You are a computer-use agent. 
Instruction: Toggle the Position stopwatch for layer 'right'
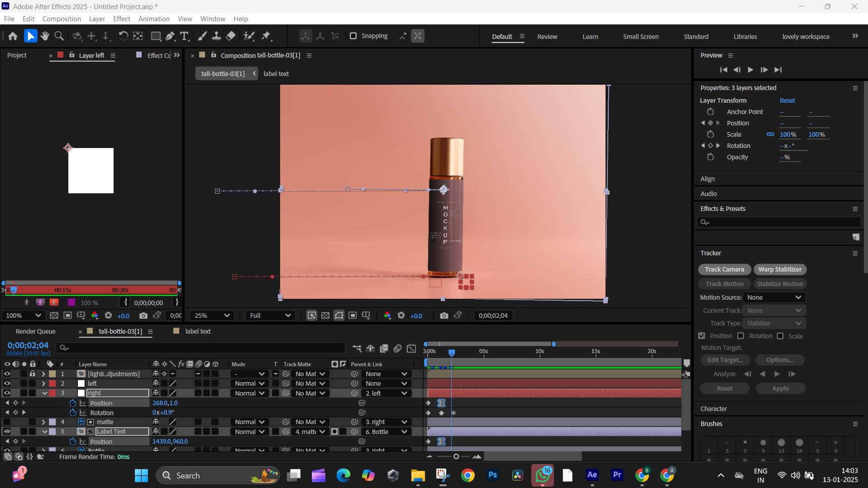72,403
